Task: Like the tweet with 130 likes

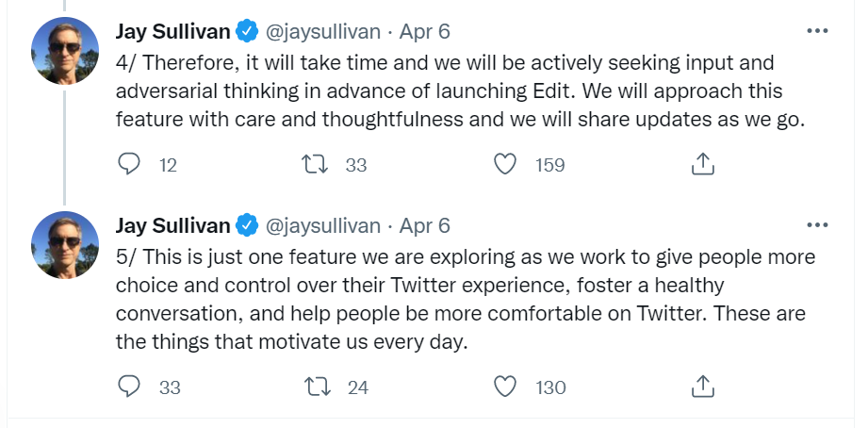Action: pyautogui.click(x=505, y=387)
